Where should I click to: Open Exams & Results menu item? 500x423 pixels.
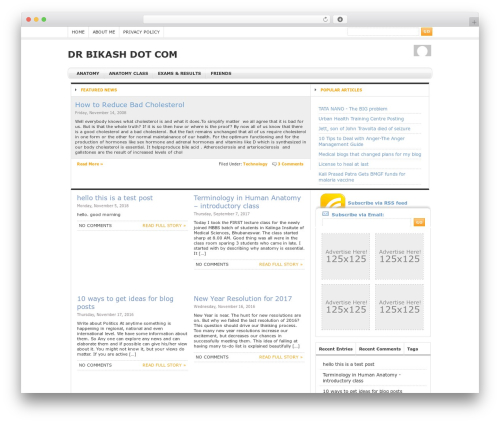point(179,73)
